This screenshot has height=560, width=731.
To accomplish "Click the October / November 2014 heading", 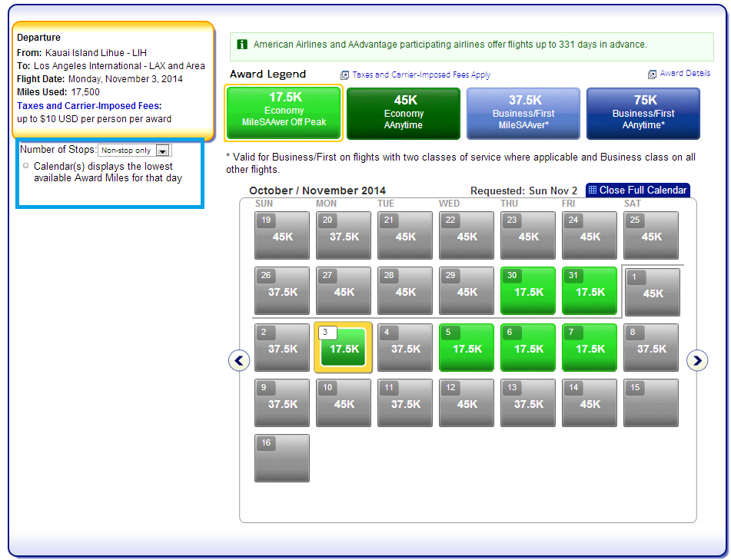I will click(317, 191).
